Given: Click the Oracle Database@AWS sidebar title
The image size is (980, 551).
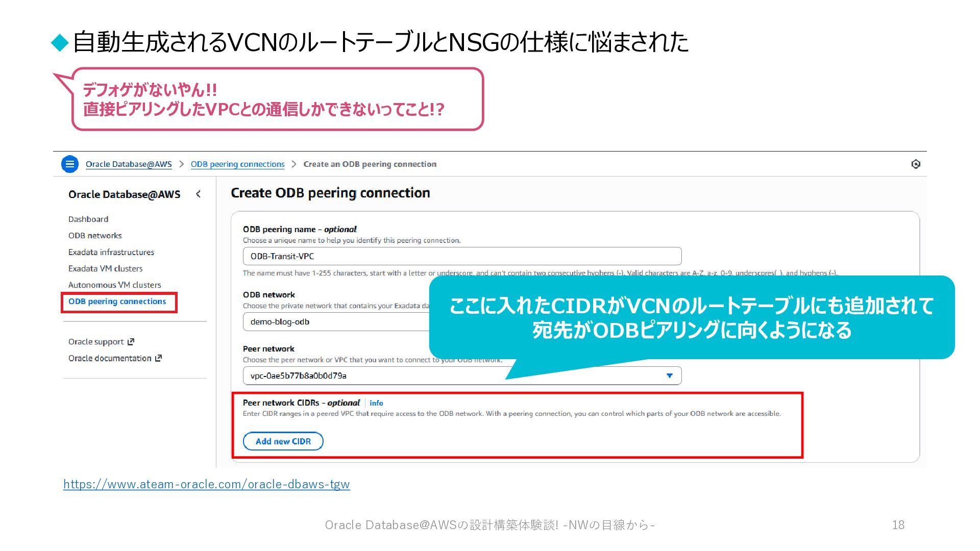Looking at the screenshot, I should tap(125, 194).
